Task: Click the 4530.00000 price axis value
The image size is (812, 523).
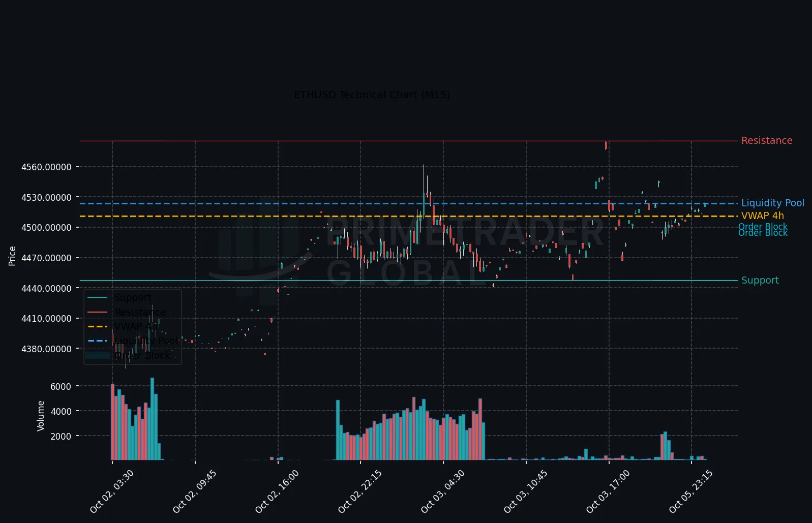Action: [46, 198]
